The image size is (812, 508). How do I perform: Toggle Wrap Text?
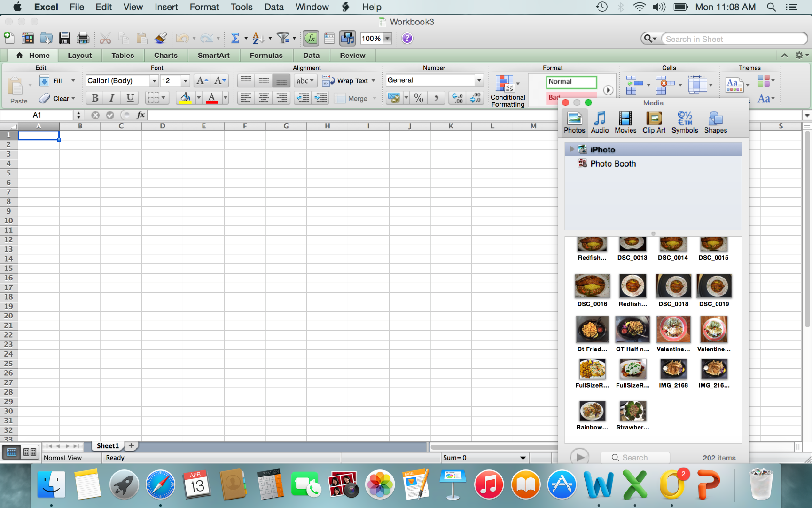pos(349,81)
